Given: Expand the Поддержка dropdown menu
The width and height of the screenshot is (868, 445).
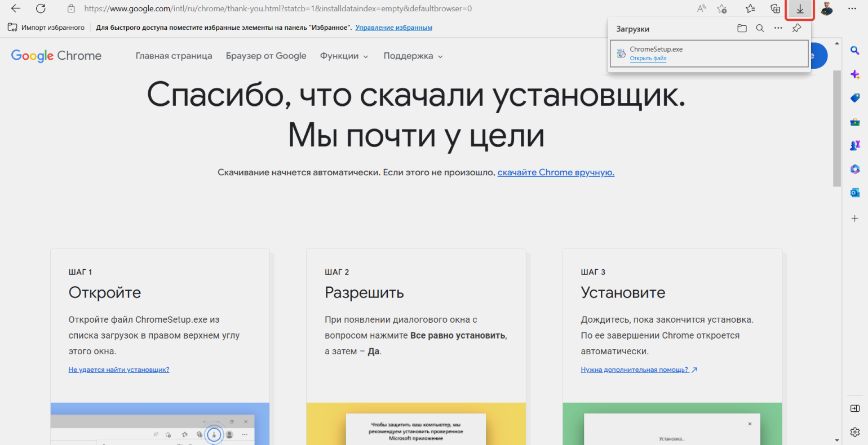Looking at the screenshot, I should [413, 56].
